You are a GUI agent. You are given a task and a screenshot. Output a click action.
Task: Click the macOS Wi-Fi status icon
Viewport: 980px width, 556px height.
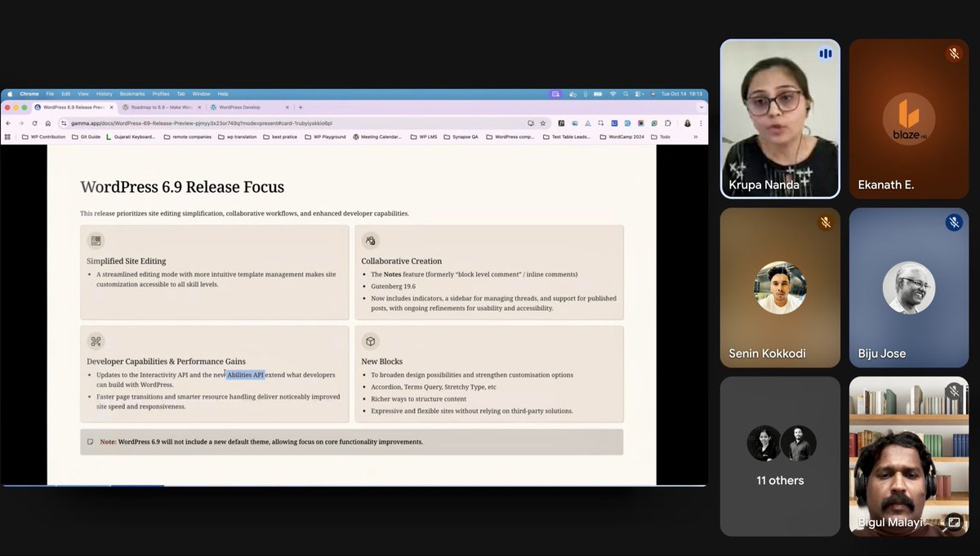(612, 94)
